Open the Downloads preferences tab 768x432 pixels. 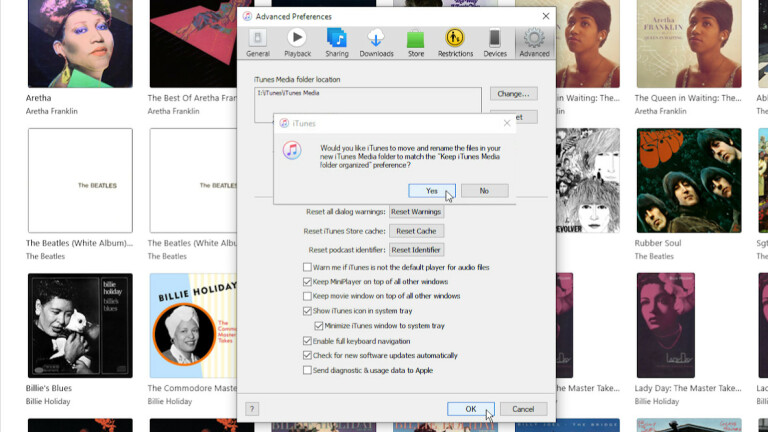pyautogui.click(x=376, y=43)
